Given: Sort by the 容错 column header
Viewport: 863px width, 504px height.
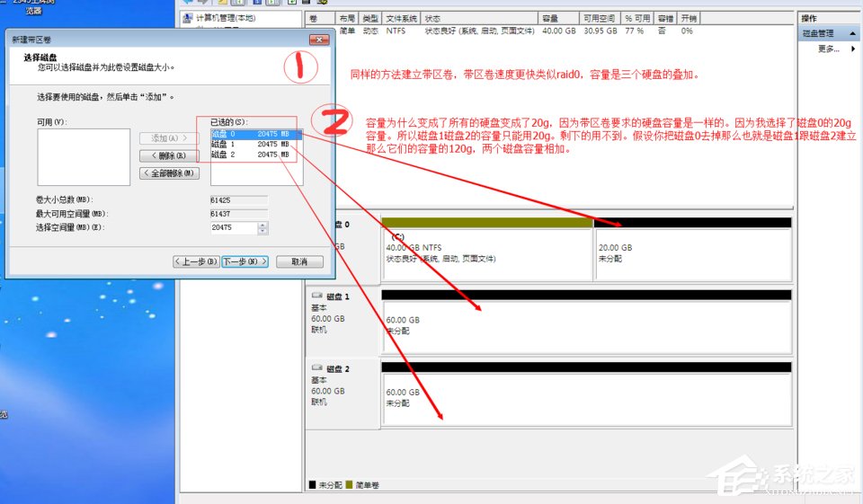Looking at the screenshot, I should coord(665,18).
